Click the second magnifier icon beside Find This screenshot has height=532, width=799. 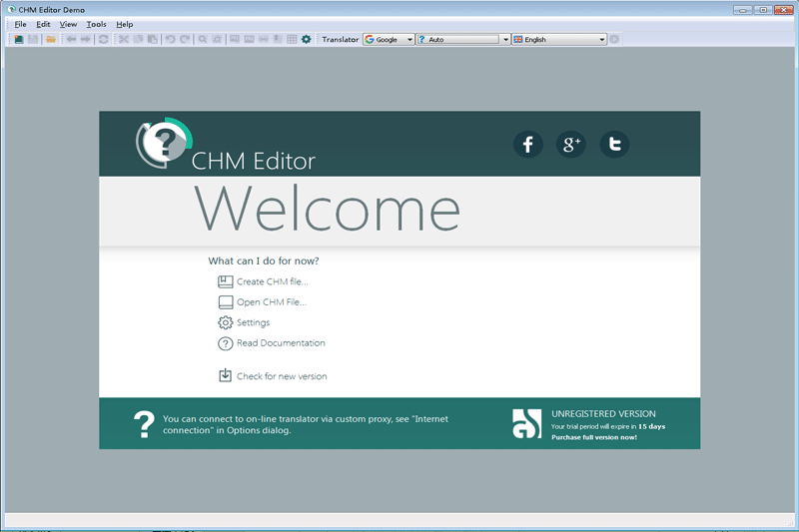pos(217,39)
